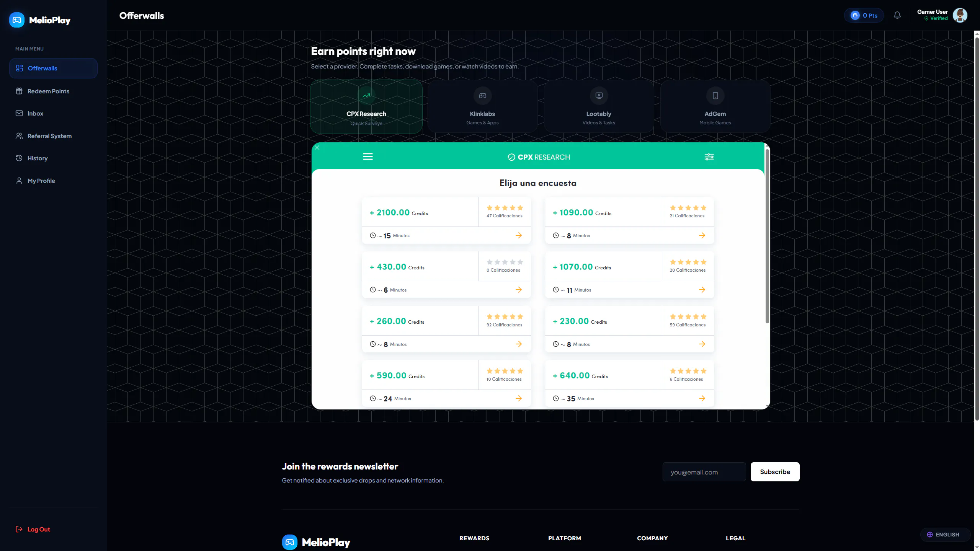This screenshot has height=551, width=980.
Task: Click the clock icon beside 35 Minutos
Action: [x=555, y=398]
